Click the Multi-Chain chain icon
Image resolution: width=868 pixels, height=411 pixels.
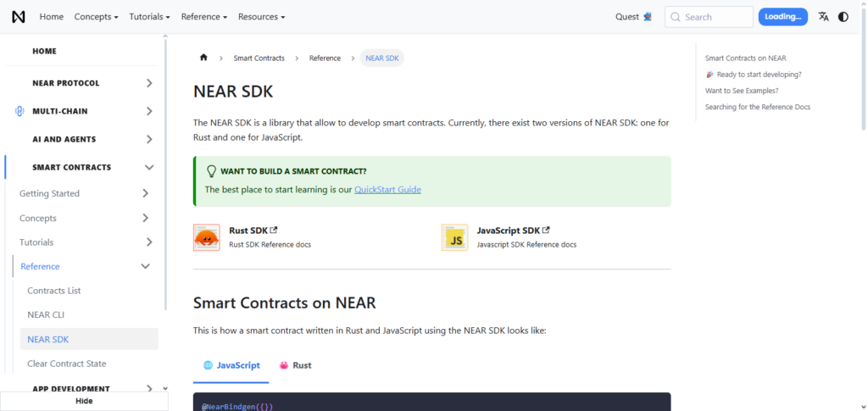point(19,111)
